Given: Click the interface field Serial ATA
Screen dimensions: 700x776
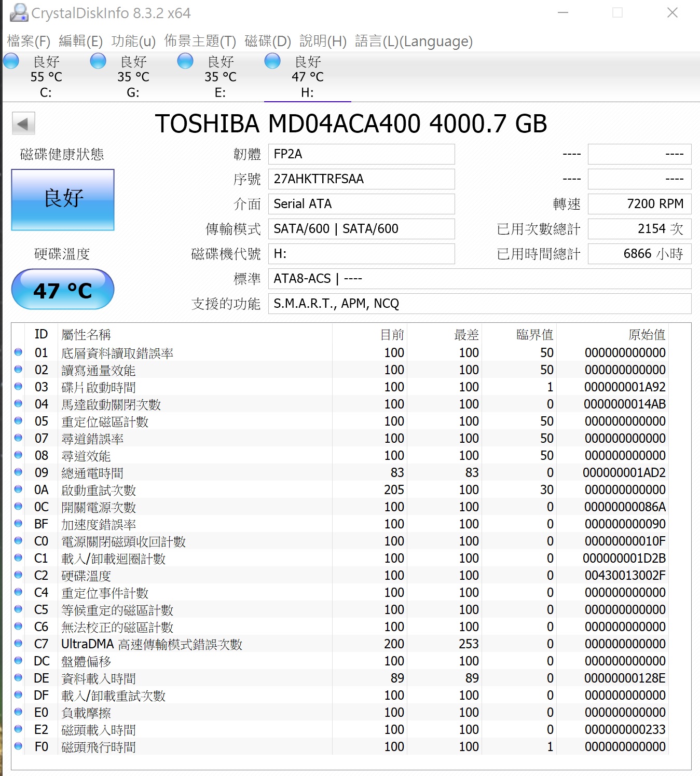Looking at the screenshot, I should pyautogui.click(x=361, y=204).
